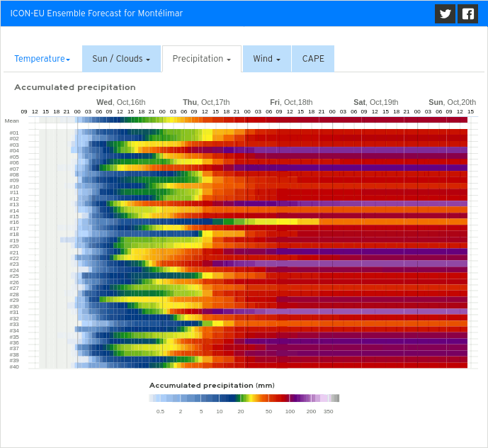
Task: Open the Wind dropdown tab
Action: point(267,59)
